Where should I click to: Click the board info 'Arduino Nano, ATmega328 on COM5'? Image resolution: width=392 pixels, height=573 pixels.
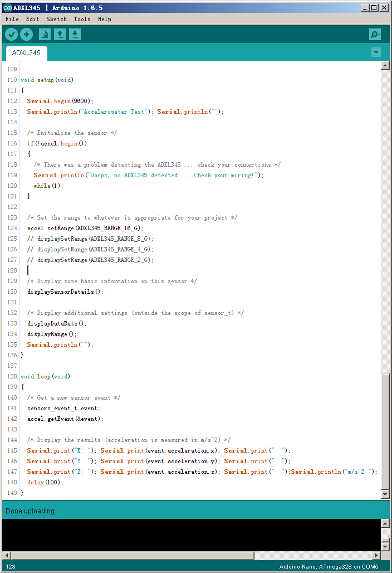[x=329, y=567]
